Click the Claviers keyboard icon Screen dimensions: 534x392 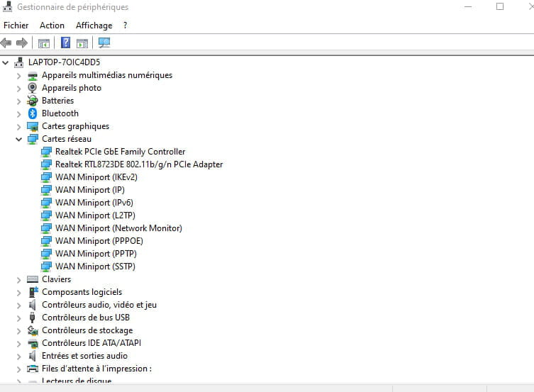pyautogui.click(x=33, y=279)
